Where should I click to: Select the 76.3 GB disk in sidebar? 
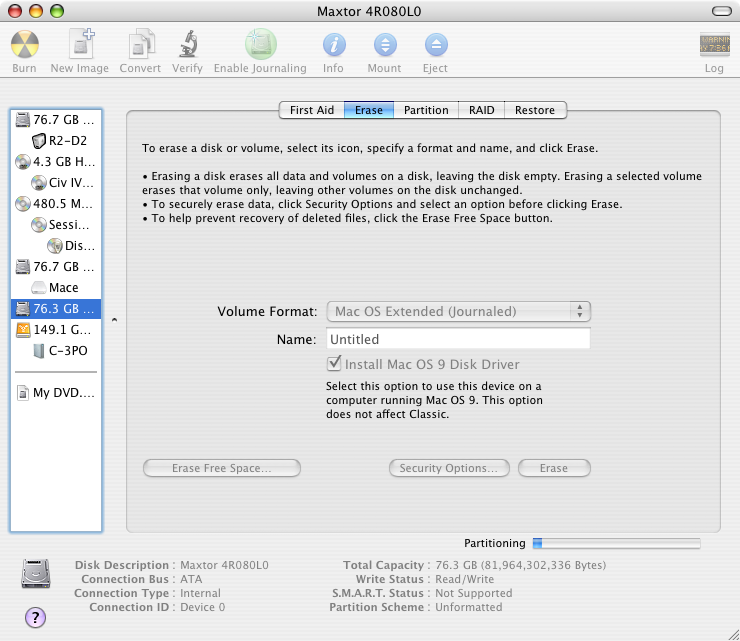click(x=56, y=309)
